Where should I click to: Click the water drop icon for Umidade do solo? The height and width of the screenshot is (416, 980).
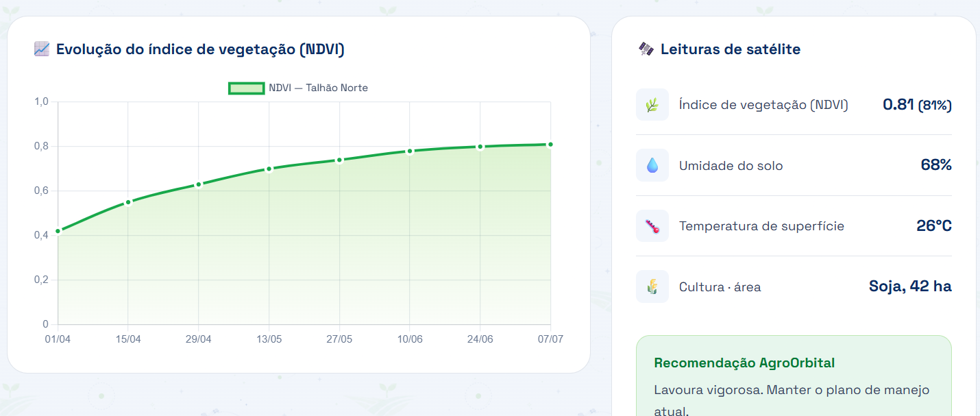coord(652,165)
